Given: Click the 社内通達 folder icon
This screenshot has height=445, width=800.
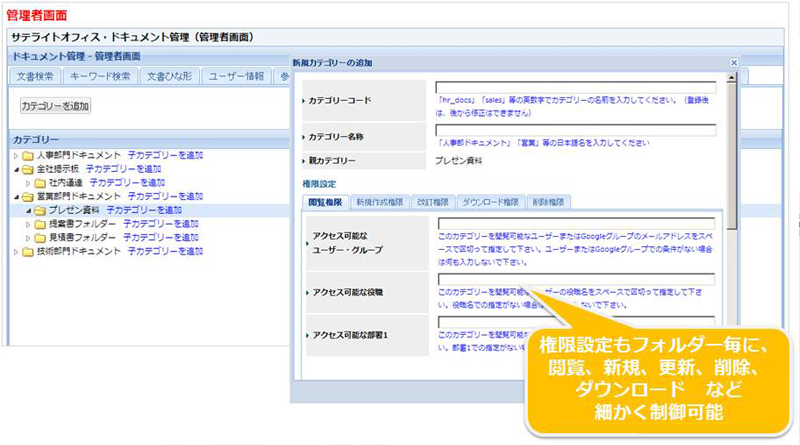Looking at the screenshot, I should pyautogui.click(x=39, y=184).
